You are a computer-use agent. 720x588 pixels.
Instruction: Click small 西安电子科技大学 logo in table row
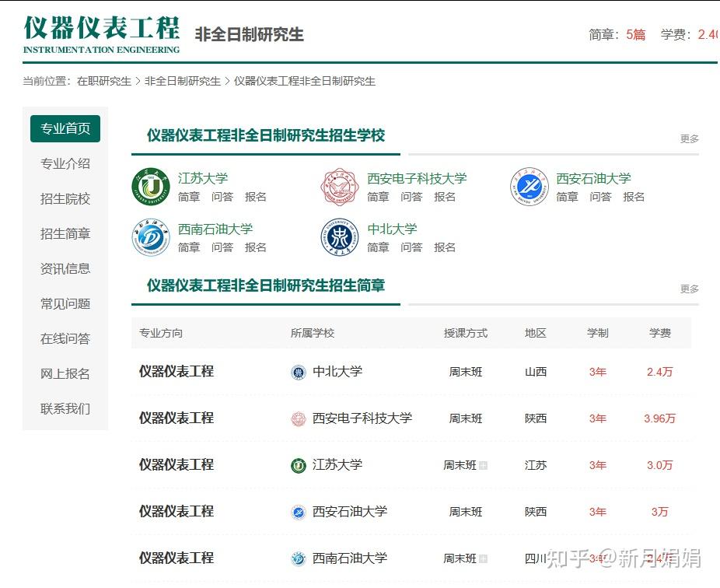coord(299,419)
